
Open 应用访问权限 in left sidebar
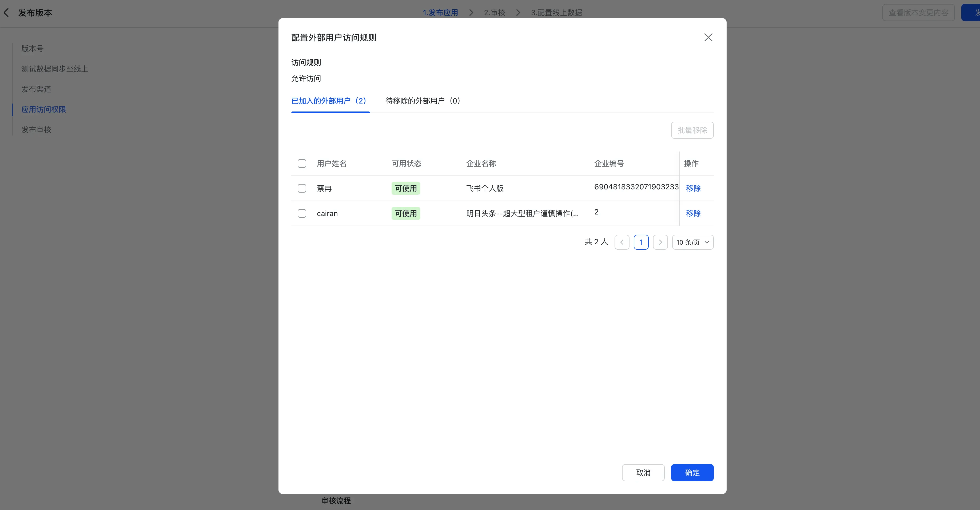click(x=44, y=110)
